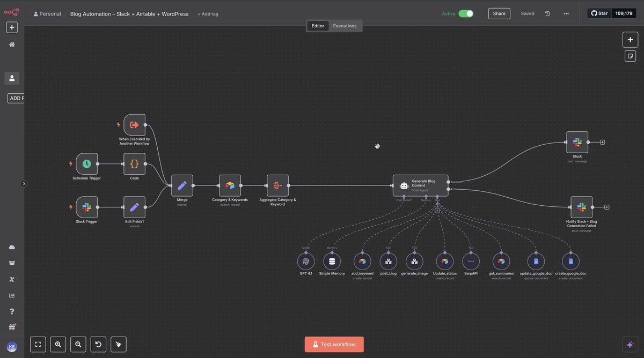
Task: Select the Generate Blog Content agent node
Action: point(420,185)
